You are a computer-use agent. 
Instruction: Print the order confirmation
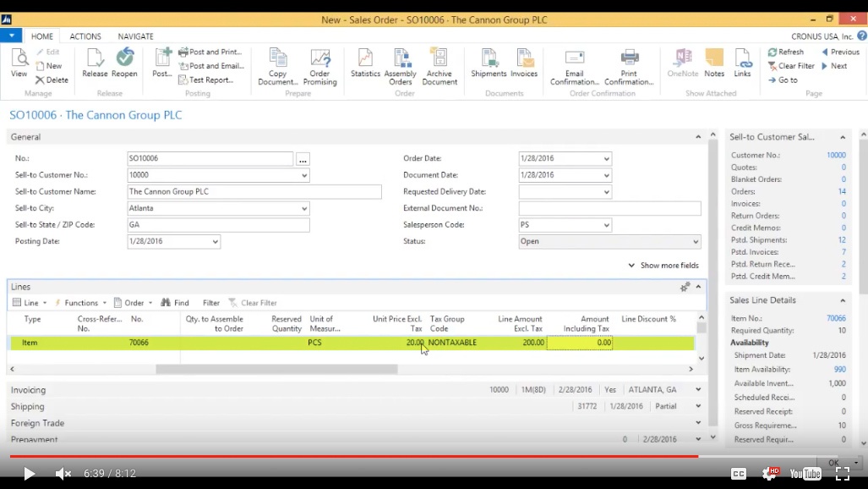(x=629, y=67)
